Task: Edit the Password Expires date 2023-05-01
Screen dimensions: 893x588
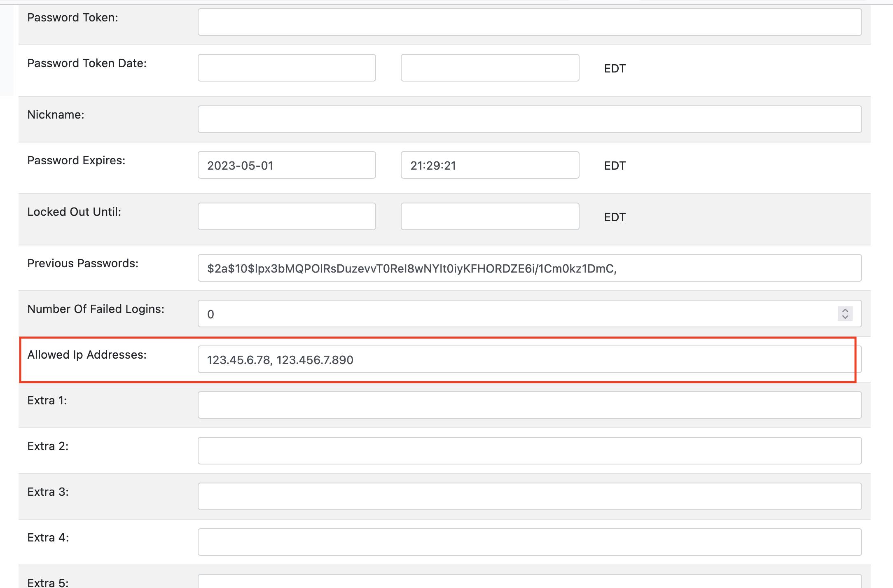Action: [x=287, y=165]
